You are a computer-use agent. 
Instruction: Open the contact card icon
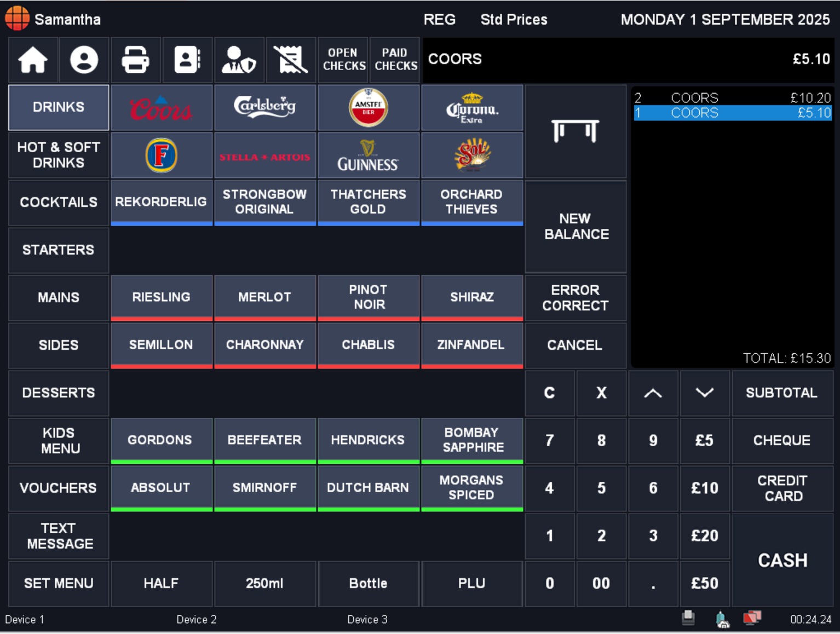(187, 60)
